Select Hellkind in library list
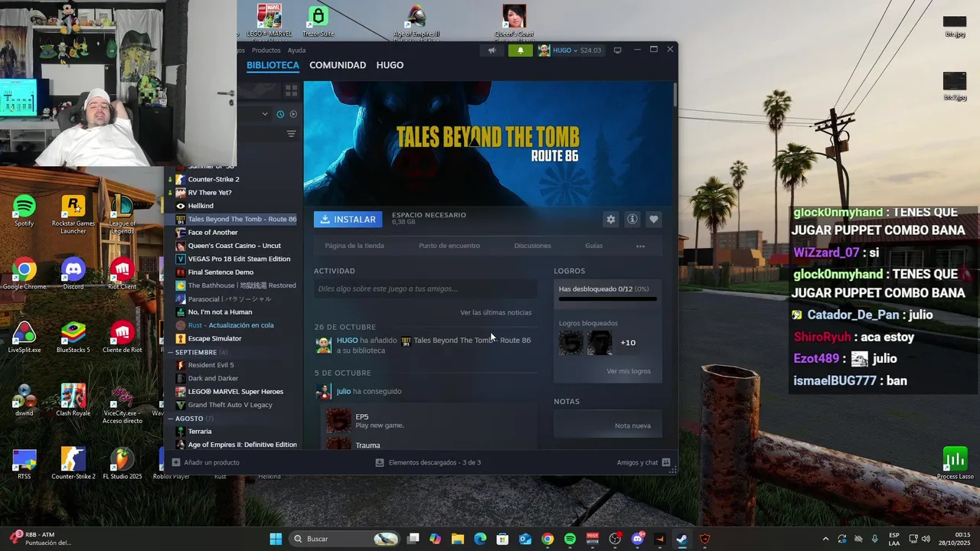 click(x=201, y=206)
